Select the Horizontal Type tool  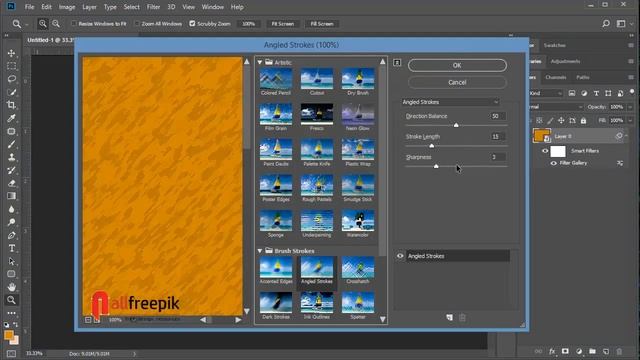tap(11, 248)
